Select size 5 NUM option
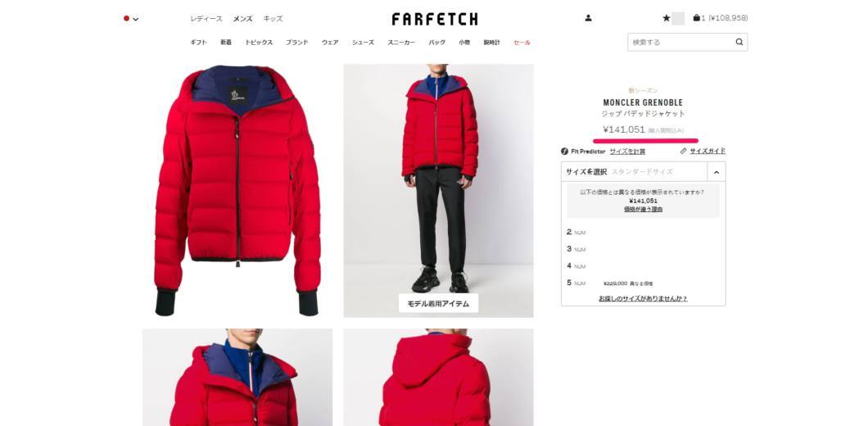The image size is (868, 426). (x=644, y=283)
